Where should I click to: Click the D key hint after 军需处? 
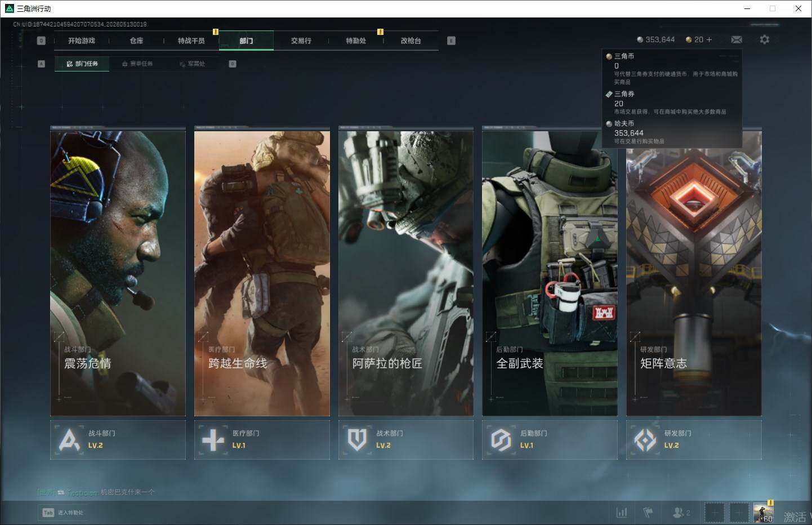click(x=233, y=64)
